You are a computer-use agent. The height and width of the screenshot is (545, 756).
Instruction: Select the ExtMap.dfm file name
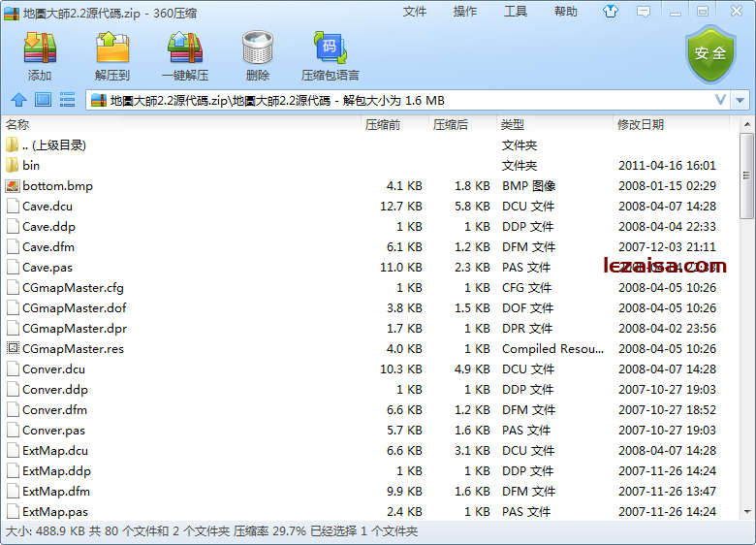[x=56, y=491]
